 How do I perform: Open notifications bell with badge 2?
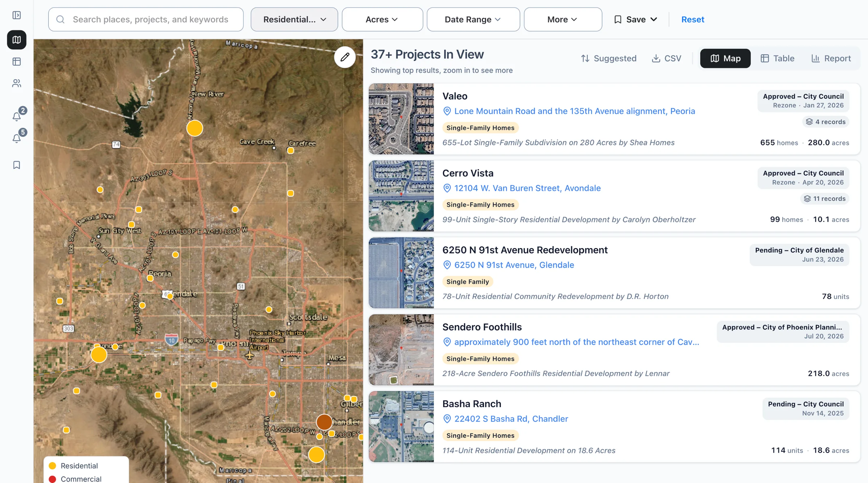17,116
